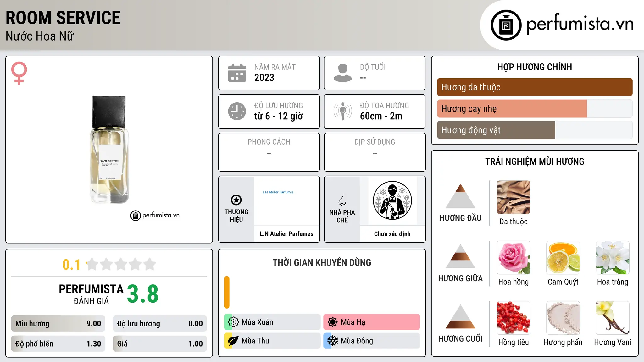
Task: Click the grey rating stars row
Action: (x=121, y=264)
